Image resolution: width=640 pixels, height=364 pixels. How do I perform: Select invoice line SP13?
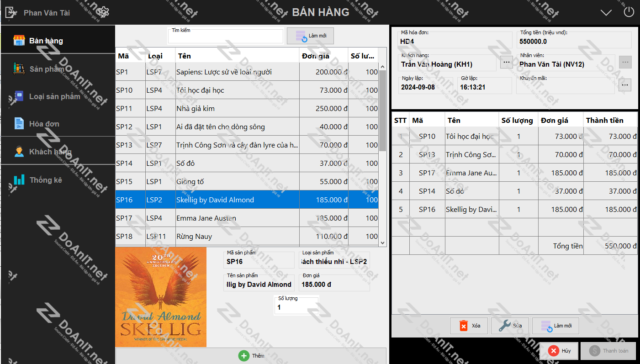[x=514, y=154]
